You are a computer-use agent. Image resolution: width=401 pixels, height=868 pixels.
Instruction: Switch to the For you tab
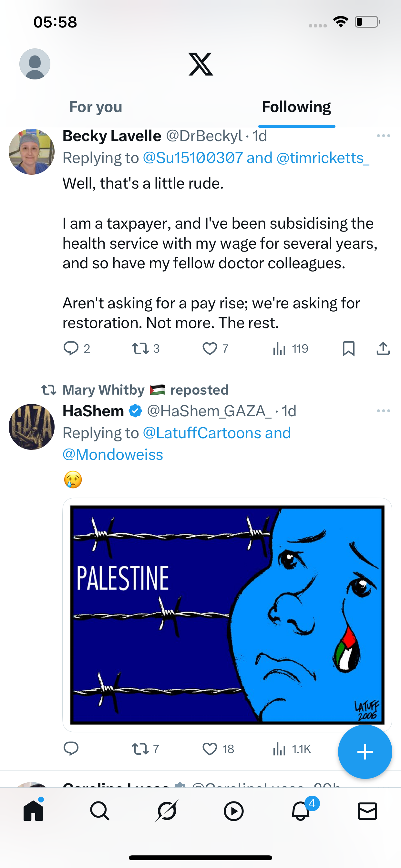point(96,107)
